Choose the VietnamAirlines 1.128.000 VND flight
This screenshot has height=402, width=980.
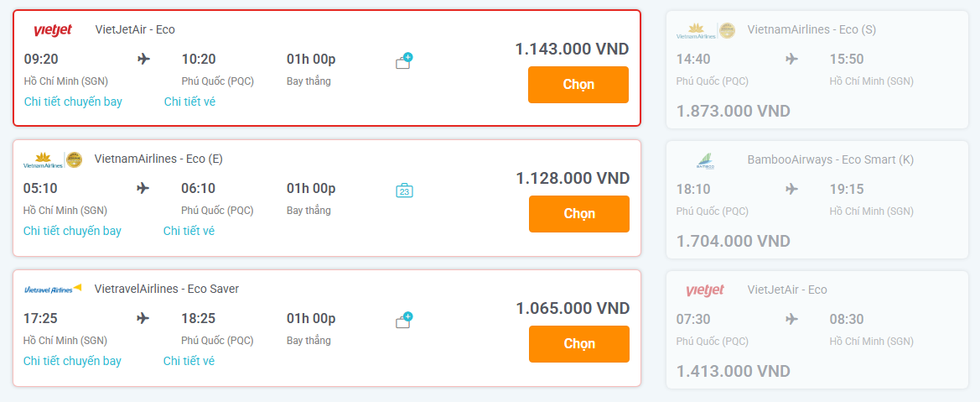pyautogui.click(x=578, y=213)
